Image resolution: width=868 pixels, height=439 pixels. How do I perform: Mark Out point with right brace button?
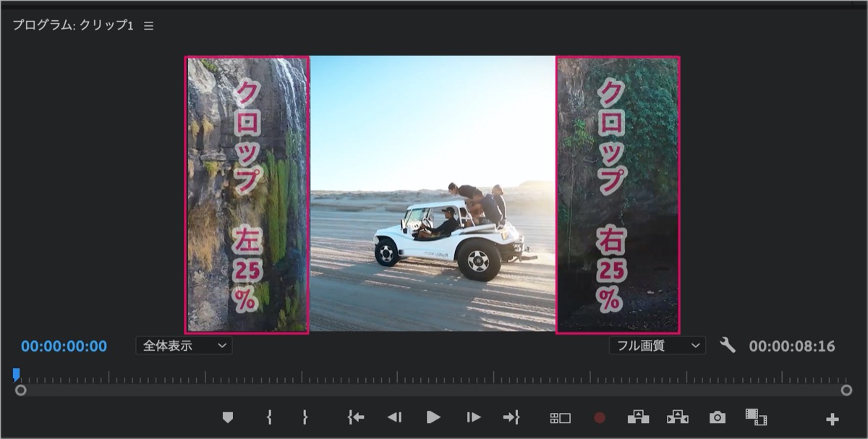coord(305,417)
